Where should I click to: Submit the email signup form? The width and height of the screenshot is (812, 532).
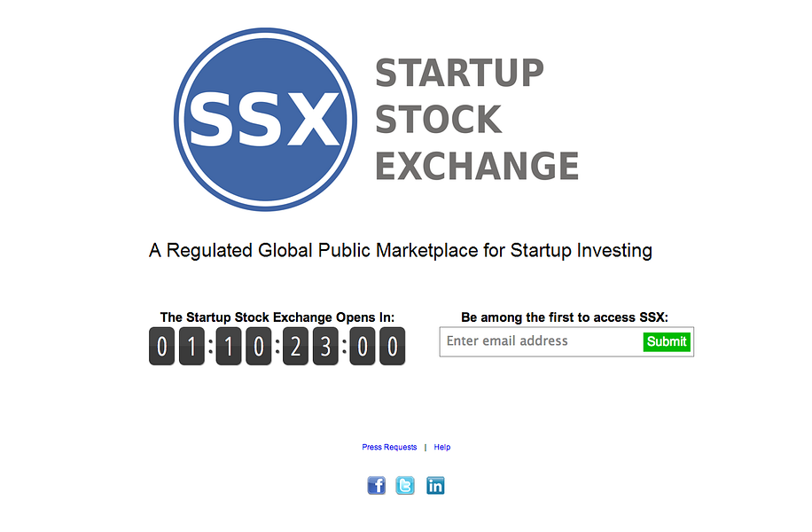tap(667, 341)
